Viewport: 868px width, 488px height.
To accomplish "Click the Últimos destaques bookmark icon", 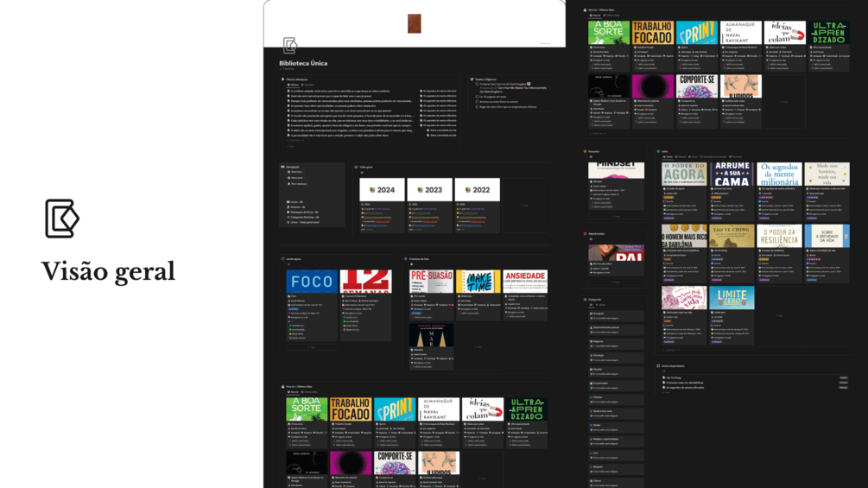I will [283, 79].
